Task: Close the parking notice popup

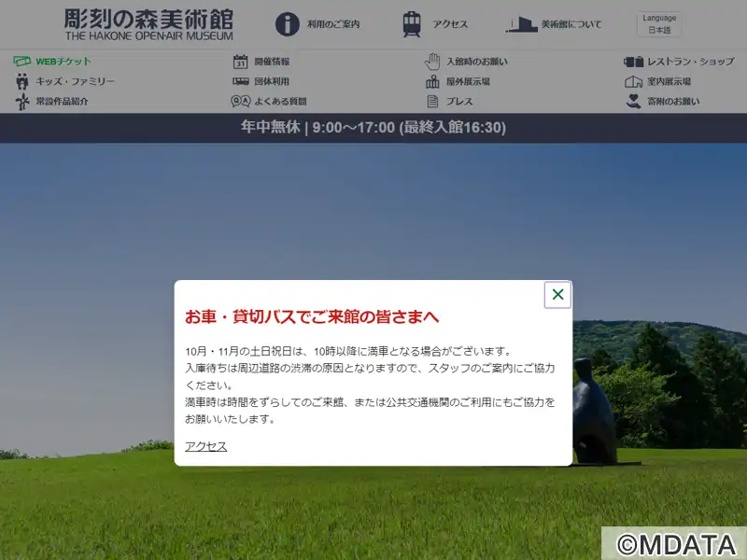Action: click(557, 295)
